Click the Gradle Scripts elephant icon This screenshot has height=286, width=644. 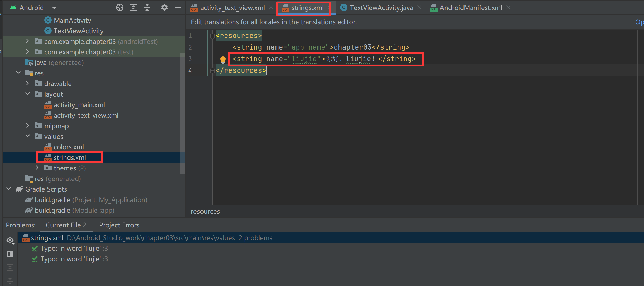click(20, 189)
